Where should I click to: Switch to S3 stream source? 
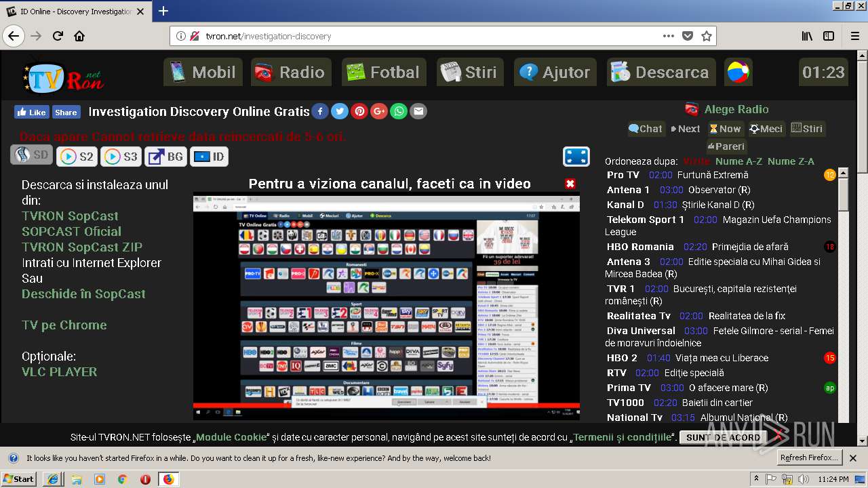pyautogui.click(x=121, y=157)
